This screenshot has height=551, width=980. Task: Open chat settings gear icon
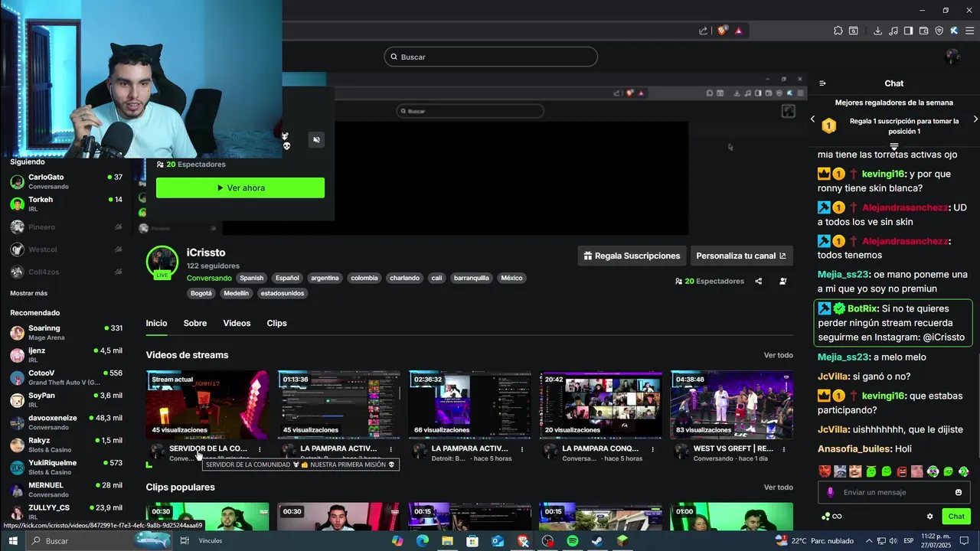click(x=930, y=517)
